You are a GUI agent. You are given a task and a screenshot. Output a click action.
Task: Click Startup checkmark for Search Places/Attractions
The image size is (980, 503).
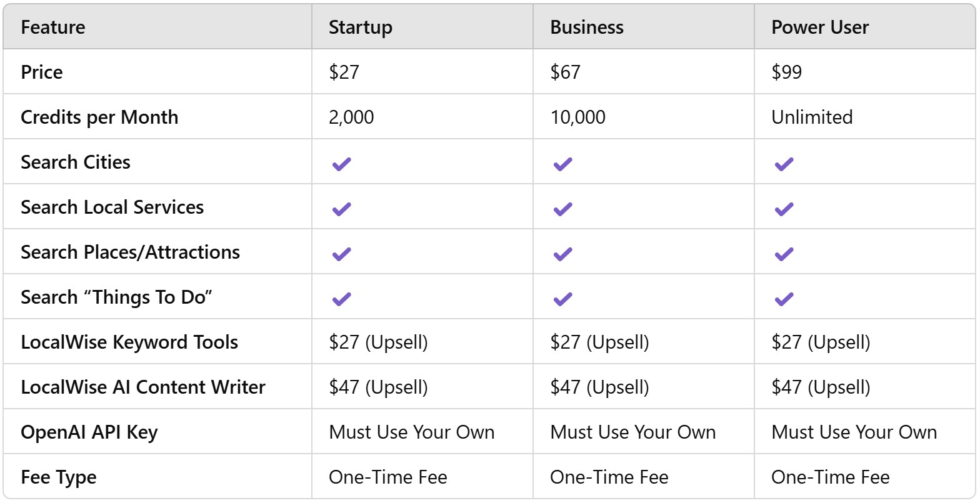click(341, 254)
